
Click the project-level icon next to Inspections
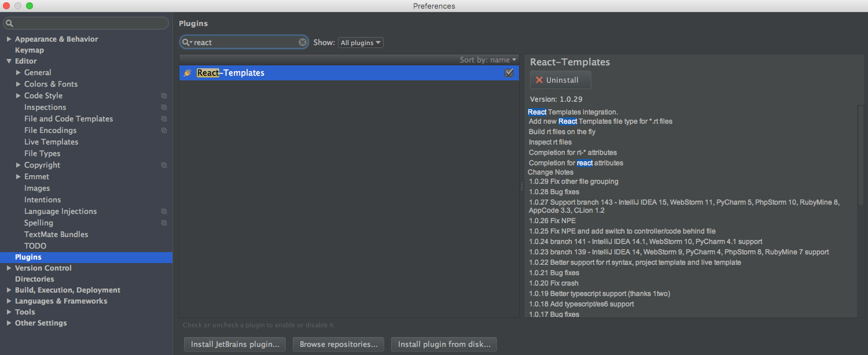pos(164,108)
